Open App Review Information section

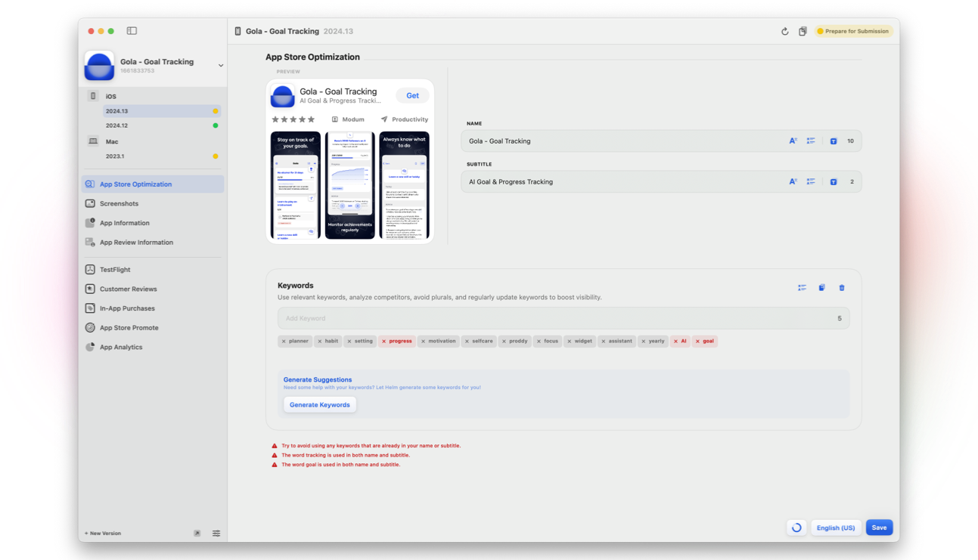pyautogui.click(x=153, y=243)
